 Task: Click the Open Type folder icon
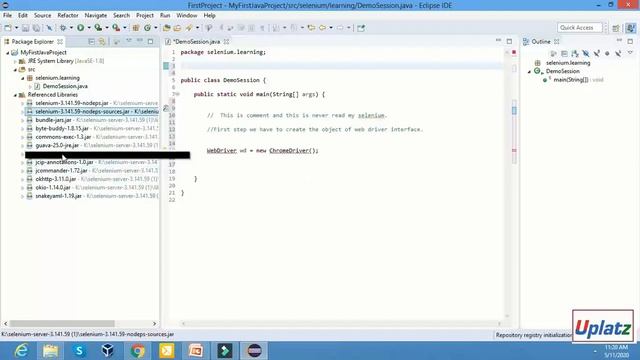(x=167, y=28)
